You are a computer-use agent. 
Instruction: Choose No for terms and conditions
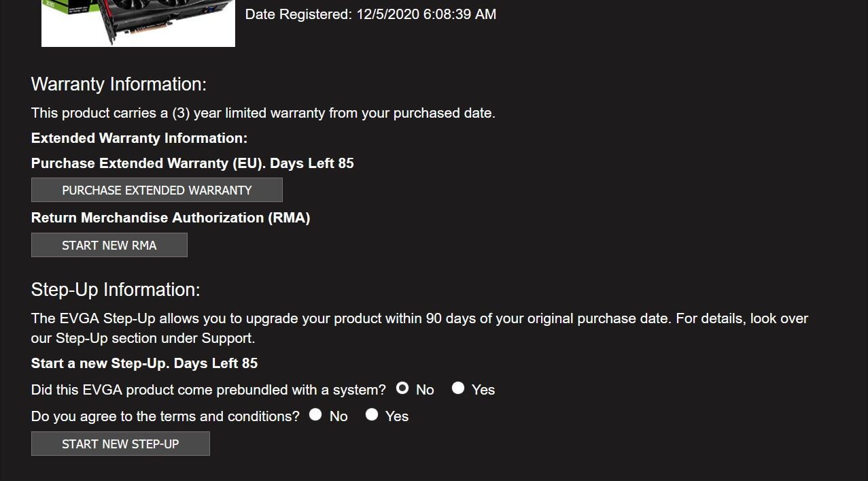315,414
